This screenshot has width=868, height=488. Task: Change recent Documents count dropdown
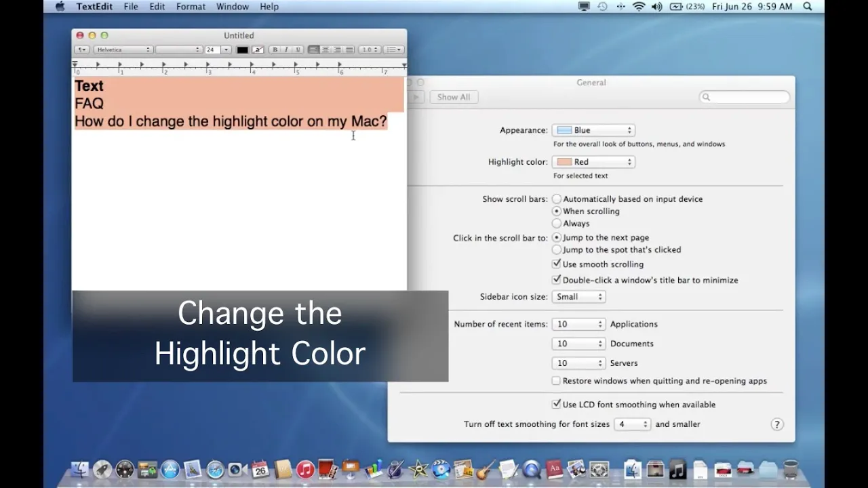pos(578,344)
